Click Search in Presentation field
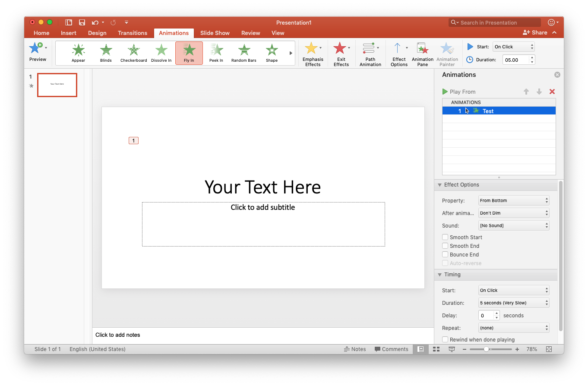Viewport: 588px width, 386px height. [x=495, y=22]
